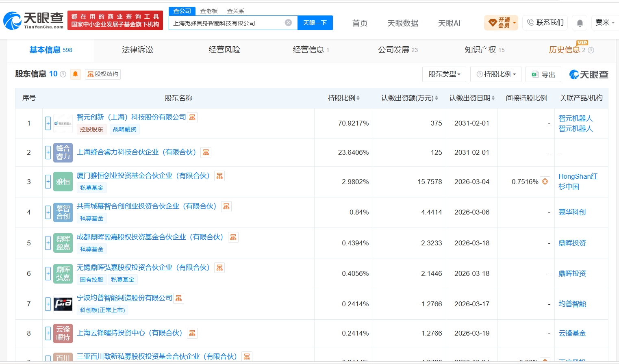Sort by 认缴出资额 column arrows

tap(437, 98)
